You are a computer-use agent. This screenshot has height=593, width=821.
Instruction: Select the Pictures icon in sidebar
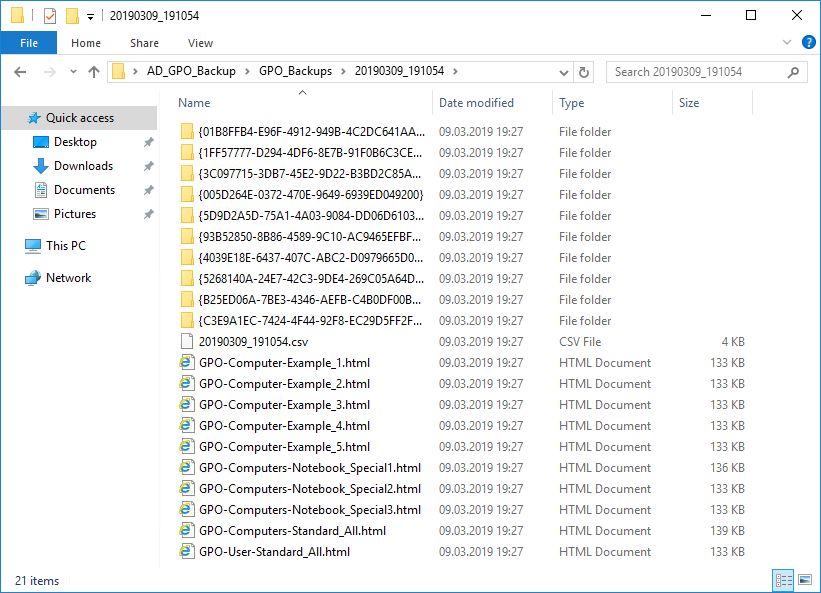(41, 214)
